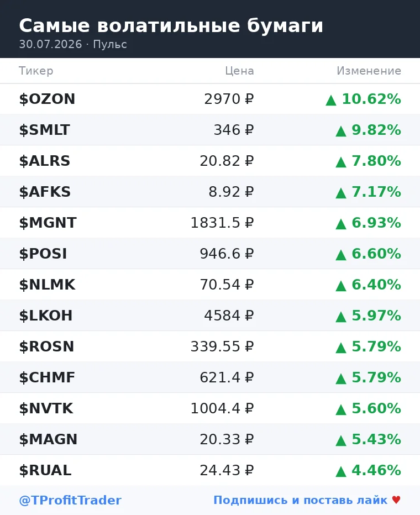The width and height of the screenshot is (420, 515).
Task: Click the green up arrow beside 10.62%
Action: [x=330, y=100]
